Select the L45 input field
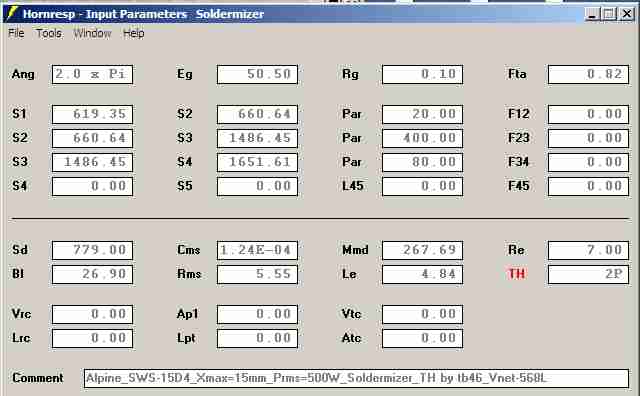The image size is (640, 396). pyautogui.click(x=422, y=186)
